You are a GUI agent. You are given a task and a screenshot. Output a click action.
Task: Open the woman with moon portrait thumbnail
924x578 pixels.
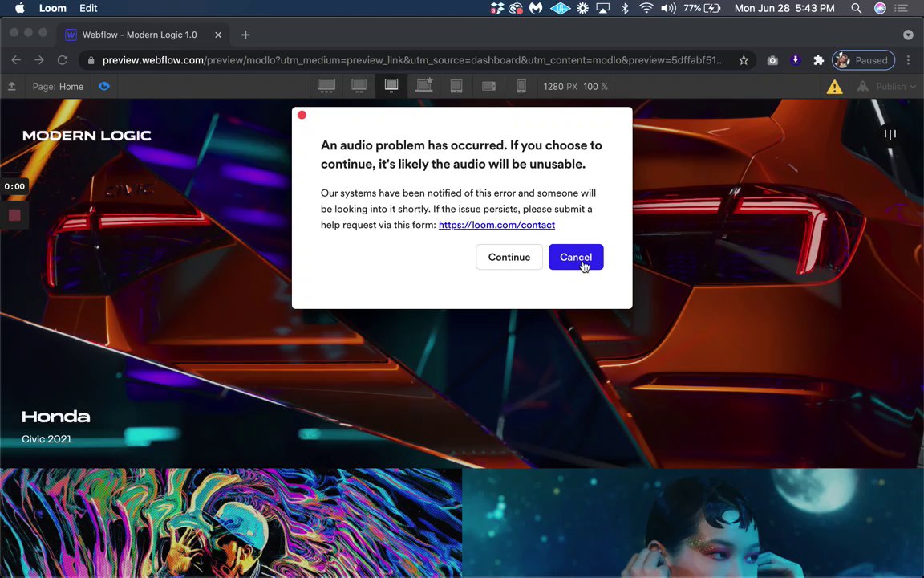(x=693, y=523)
